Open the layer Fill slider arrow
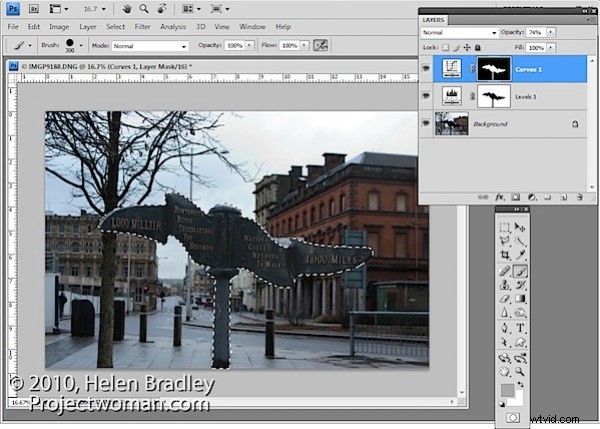600x429 pixels. 551,48
